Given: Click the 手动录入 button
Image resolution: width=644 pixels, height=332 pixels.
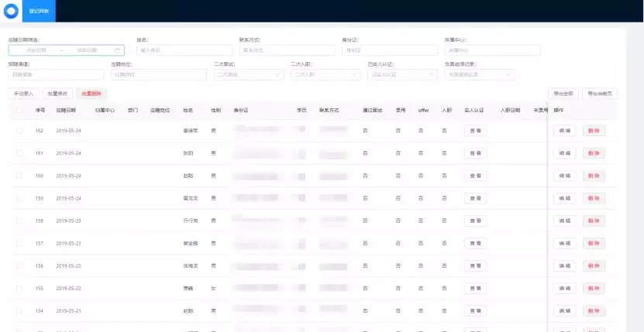Looking at the screenshot, I should (23, 94).
